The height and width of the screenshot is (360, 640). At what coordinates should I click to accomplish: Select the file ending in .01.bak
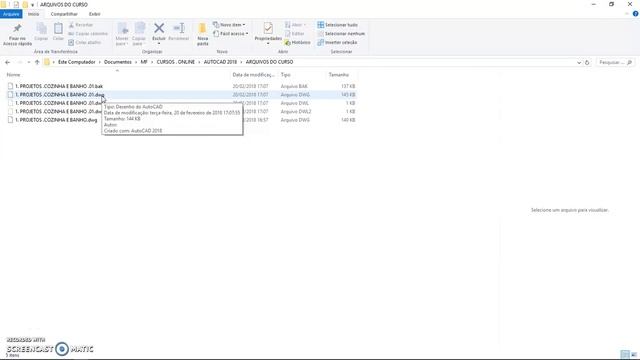coord(59,86)
